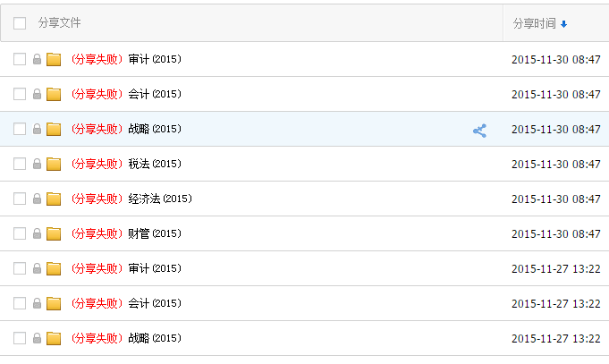The width and height of the screenshot is (609, 364).
Task: Click the lock icon beside 经济法 (2015)
Action: (37, 199)
